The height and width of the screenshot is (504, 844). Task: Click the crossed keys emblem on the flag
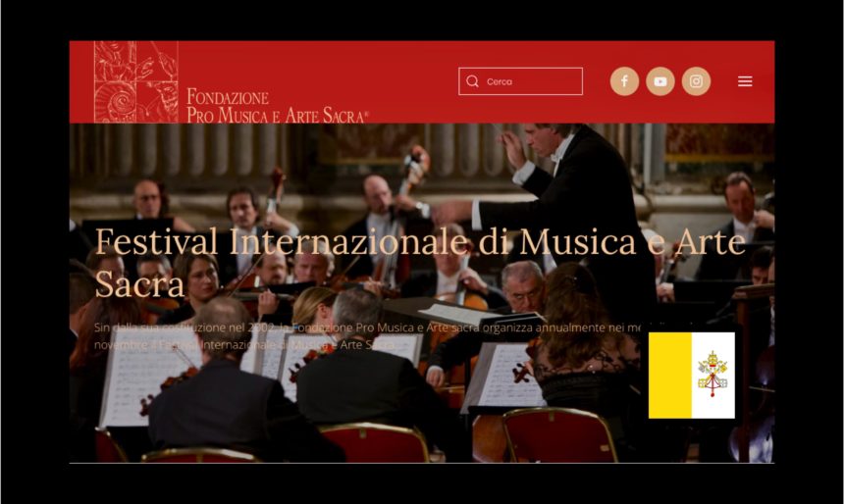pos(712,374)
